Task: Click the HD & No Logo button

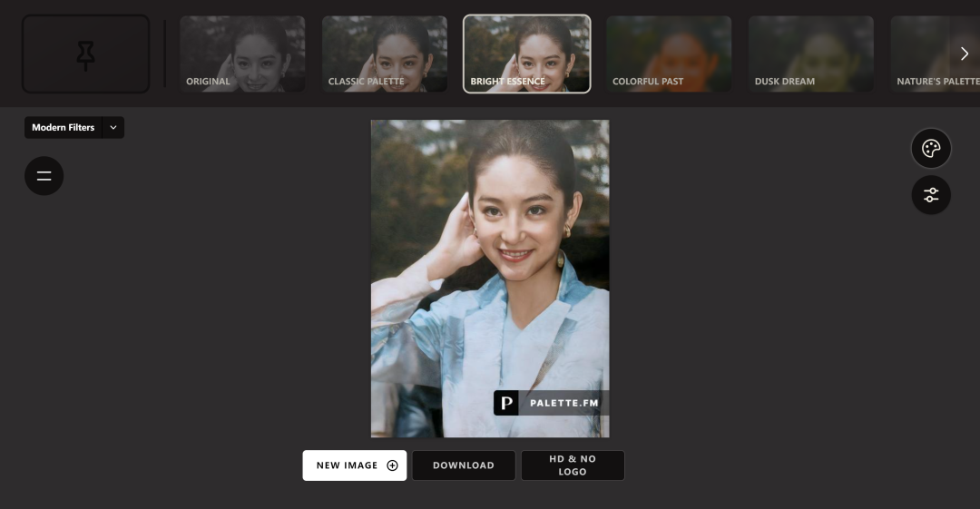Action: [573, 465]
